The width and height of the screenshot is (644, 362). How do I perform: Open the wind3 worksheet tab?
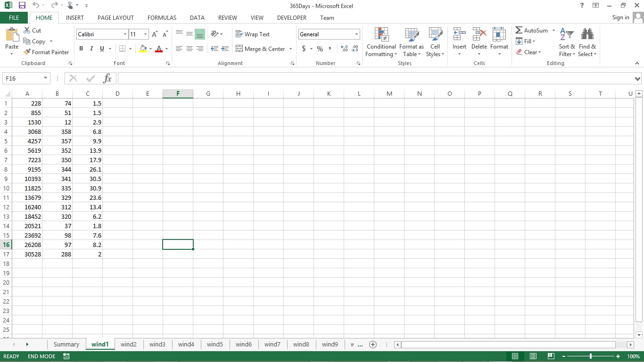click(157, 344)
